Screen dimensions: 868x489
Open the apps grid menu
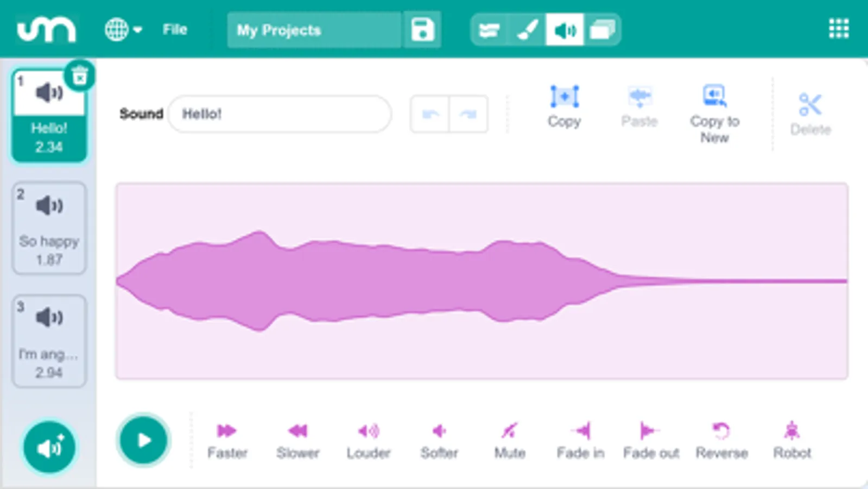[x=839, y=29]
